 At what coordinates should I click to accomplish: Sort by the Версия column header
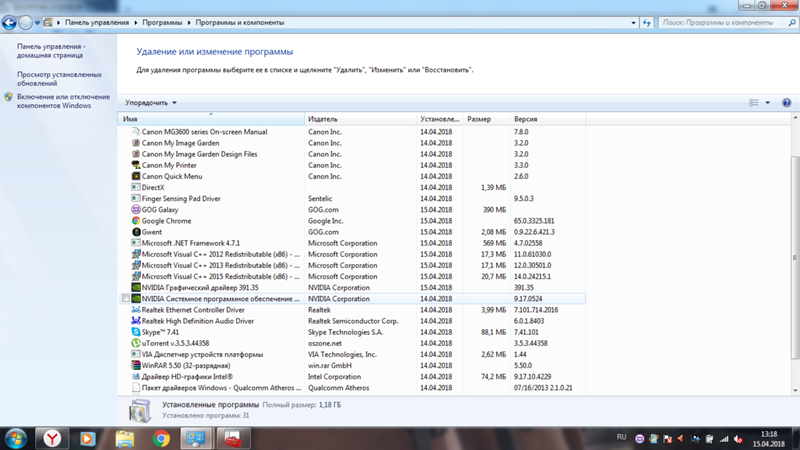tap(548, 119)
